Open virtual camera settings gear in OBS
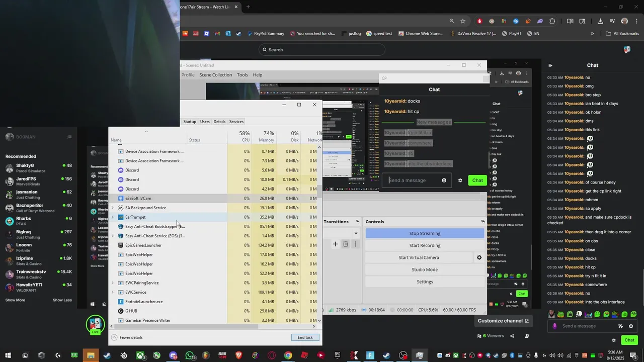The width and height of the screenshot is (644, 362). [x=479, y=257]
